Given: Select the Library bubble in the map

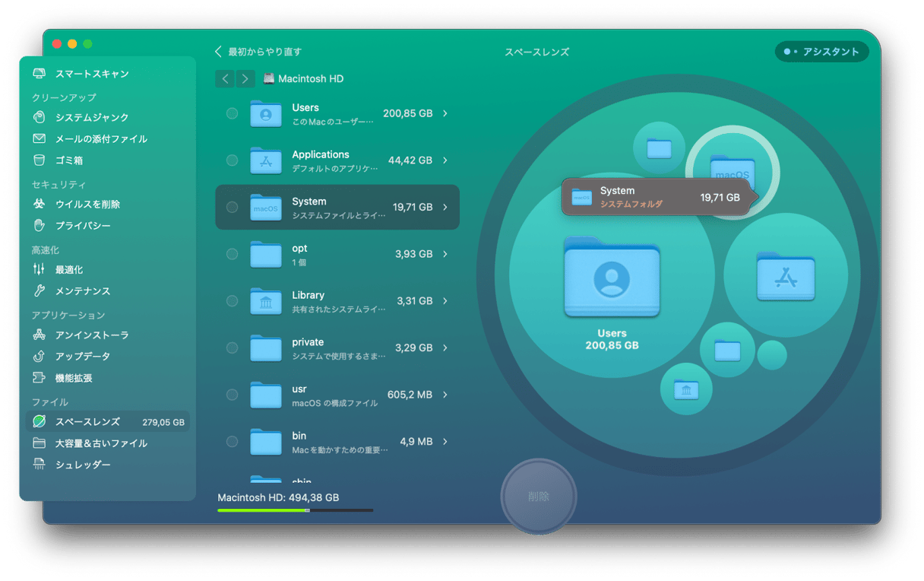Looking at the screenshot, I should tap(686, 389).
